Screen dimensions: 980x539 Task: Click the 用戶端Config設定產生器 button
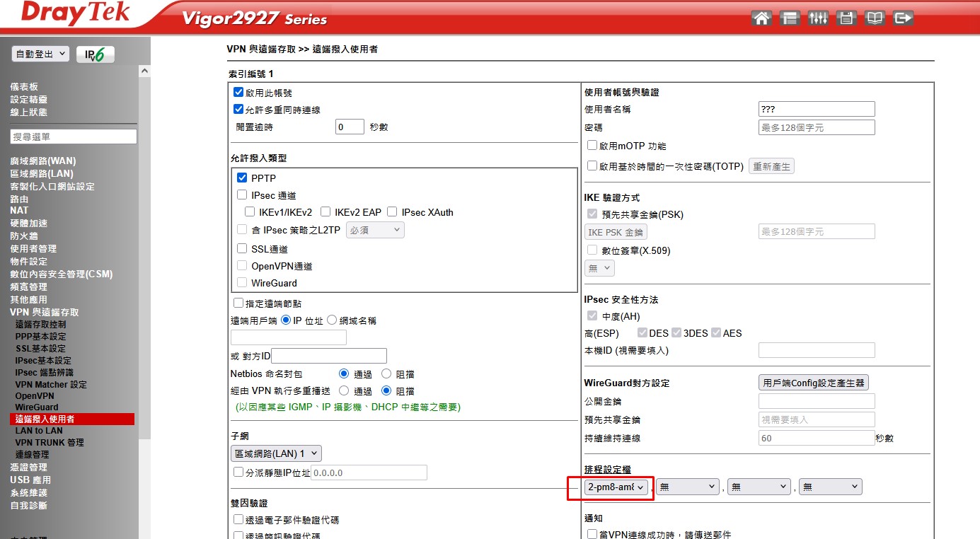(813, 383)
